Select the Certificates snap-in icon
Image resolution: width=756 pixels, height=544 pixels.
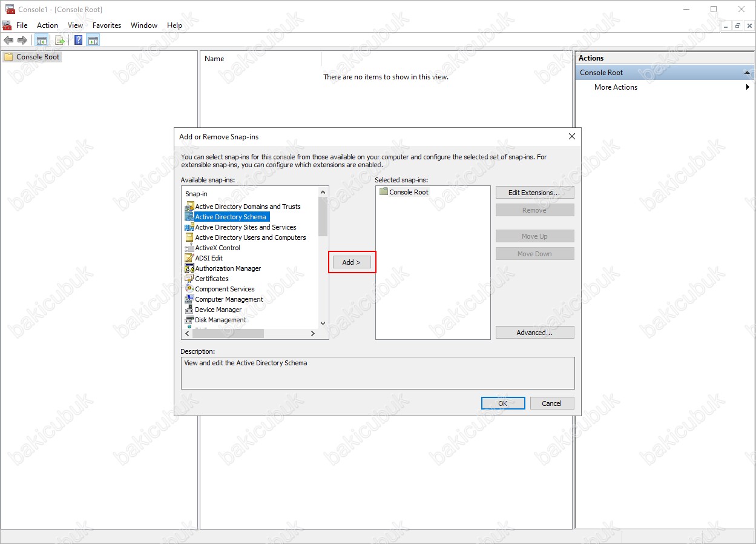point(189,279)
